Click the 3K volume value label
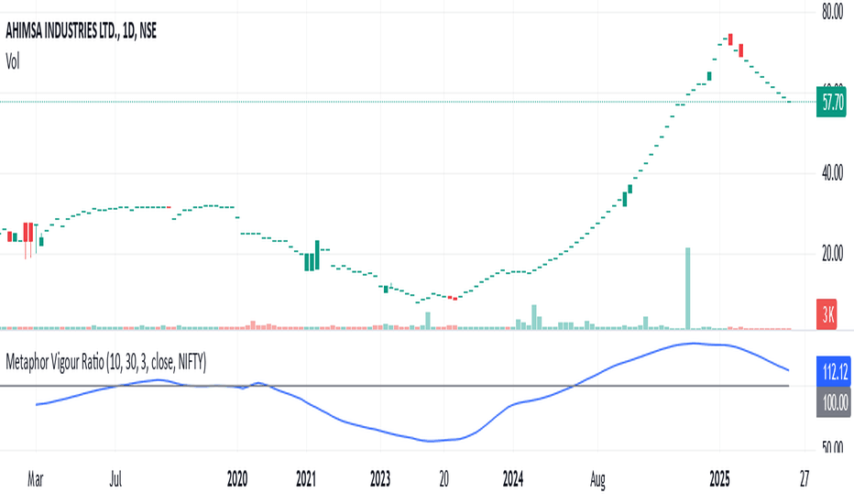The image size is (854, 504). [x=827, y=314]
